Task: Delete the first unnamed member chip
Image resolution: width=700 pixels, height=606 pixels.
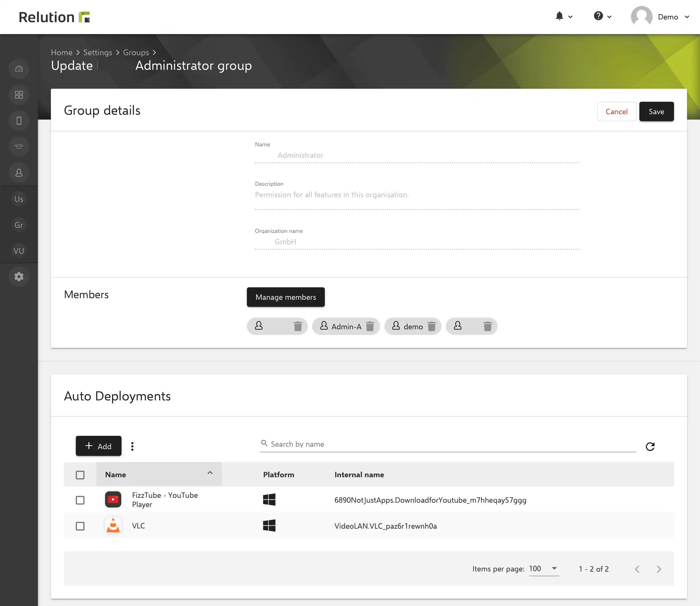Action: (298, 326)
